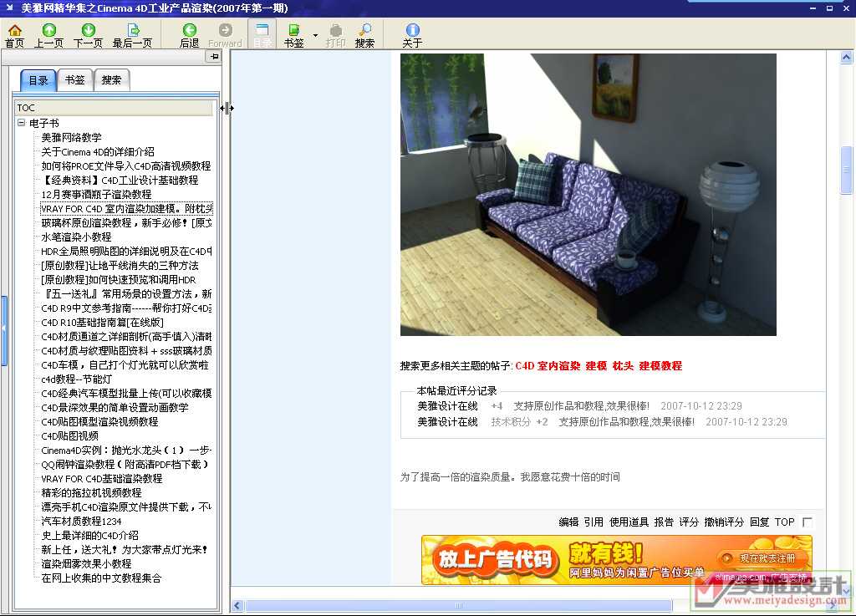Go to the 首页 home page icon
Screen dimensions: 856x616
point(15,30)
